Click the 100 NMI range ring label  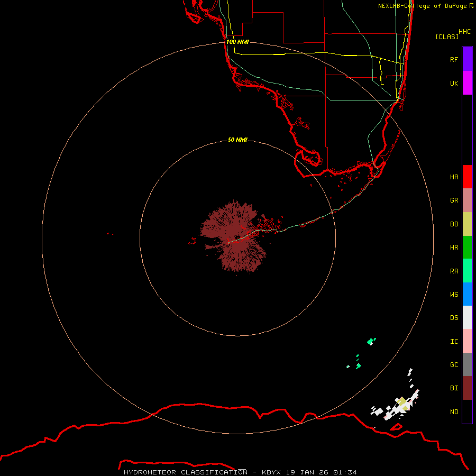(x=237, y=42)
